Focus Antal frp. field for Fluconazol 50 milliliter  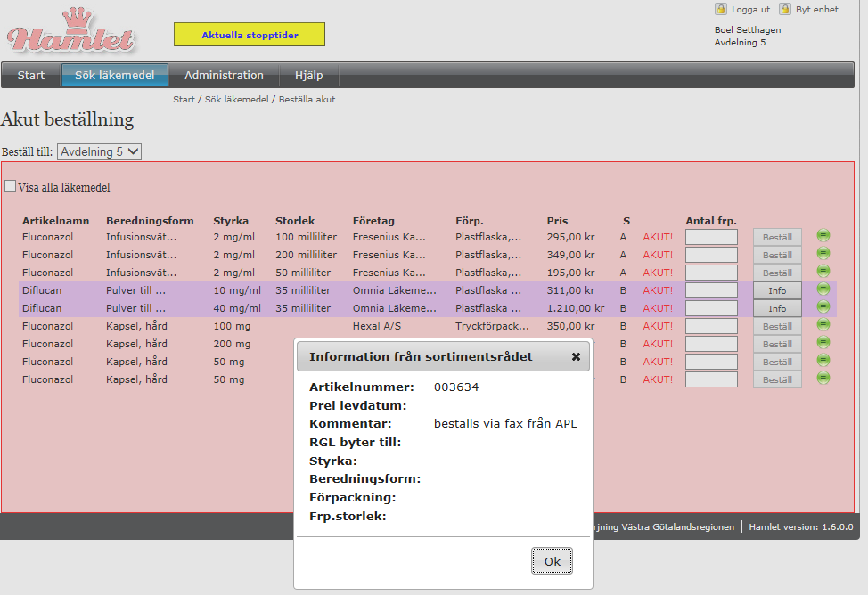pos(711,273)
